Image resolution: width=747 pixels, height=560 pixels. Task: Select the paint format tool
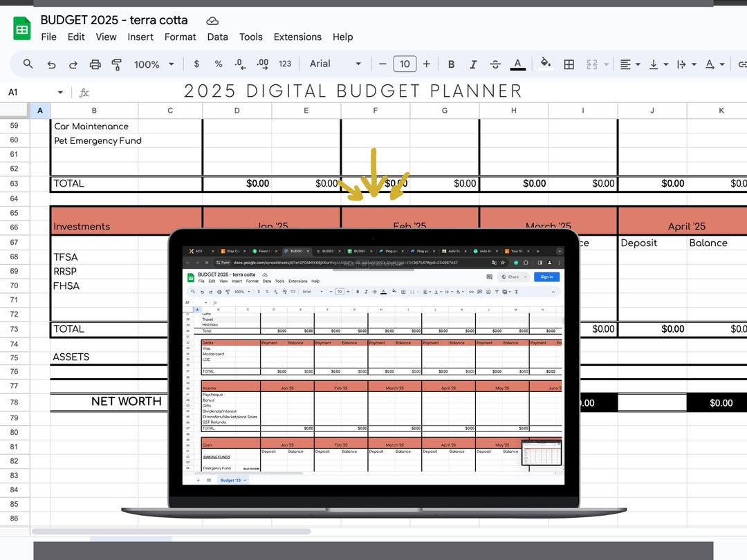[117, 64]
